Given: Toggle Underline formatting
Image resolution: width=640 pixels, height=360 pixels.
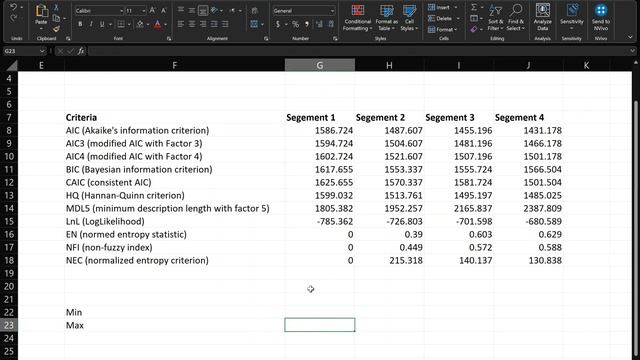Looking at the screenshot, I should click(102, 24).
